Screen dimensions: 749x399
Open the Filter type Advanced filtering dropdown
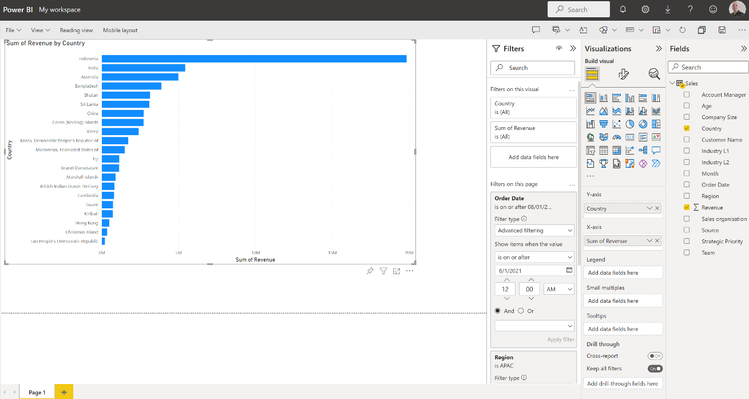click(x=534, y=230)
